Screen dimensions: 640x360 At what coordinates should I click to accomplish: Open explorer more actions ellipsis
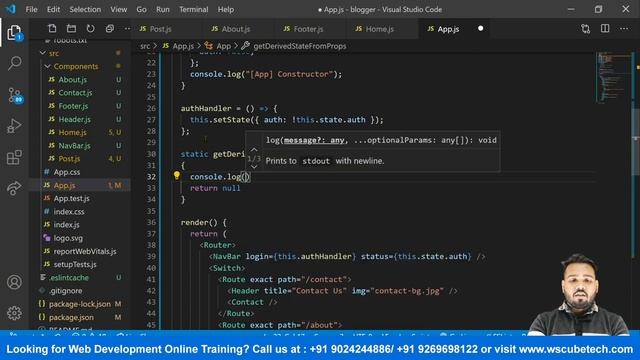[127, 29]
